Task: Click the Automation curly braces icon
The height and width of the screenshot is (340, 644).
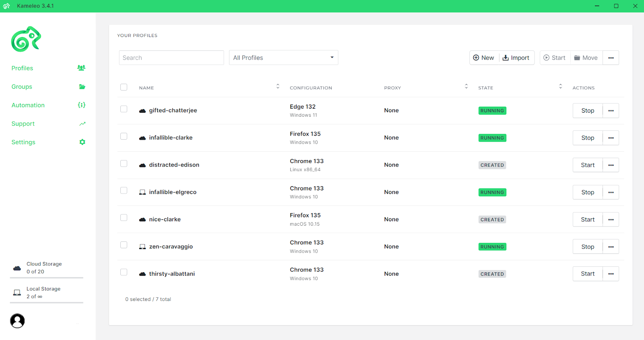Action: click(82, 105)
